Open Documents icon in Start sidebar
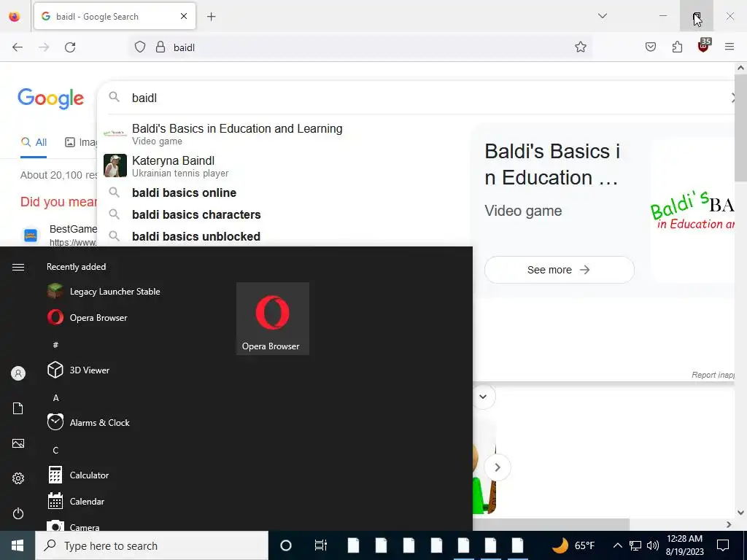The image size is (747, 560). click(18, 408)
